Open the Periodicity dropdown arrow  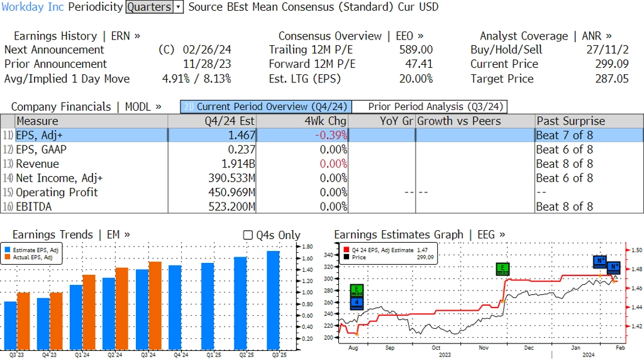pos(178,7)
